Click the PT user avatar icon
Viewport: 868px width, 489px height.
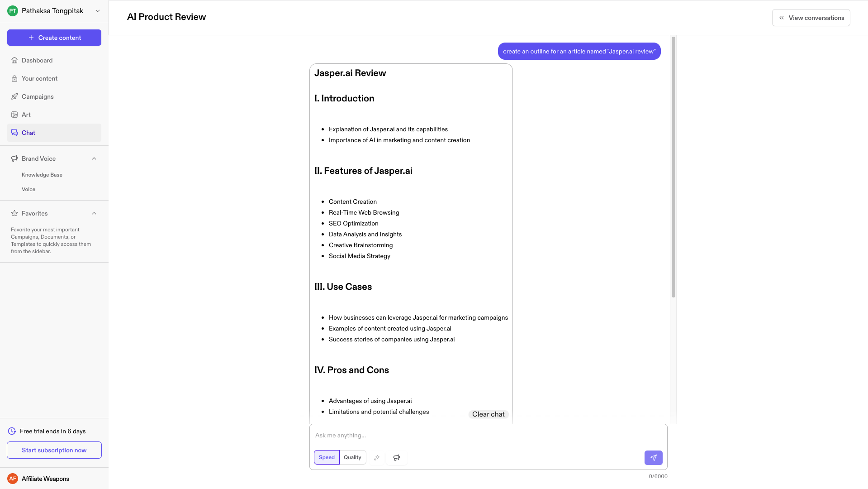pyautogui.click(x=13, y=11)
